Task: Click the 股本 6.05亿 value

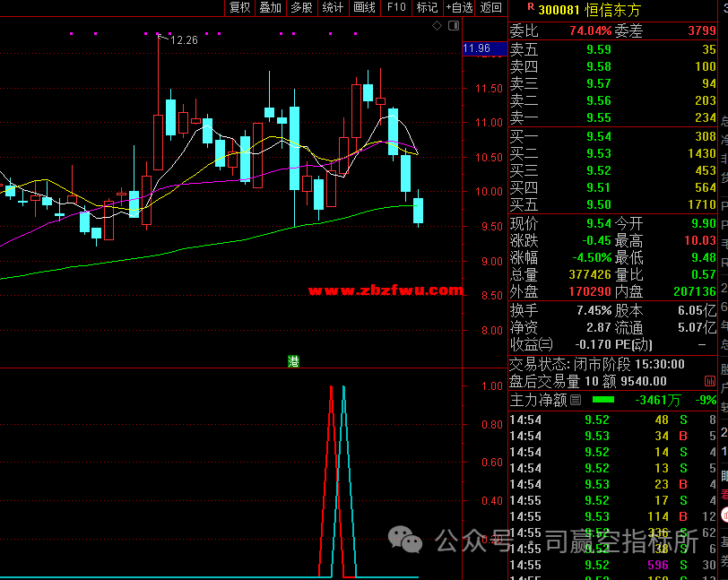Action: (697, 310)
